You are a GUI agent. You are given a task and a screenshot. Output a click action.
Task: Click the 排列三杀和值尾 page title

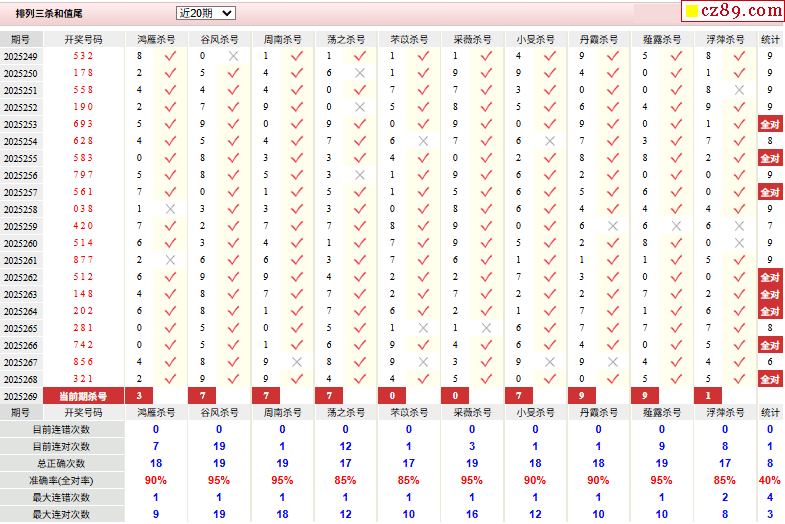pyautogui.click(x=49, y=14)
